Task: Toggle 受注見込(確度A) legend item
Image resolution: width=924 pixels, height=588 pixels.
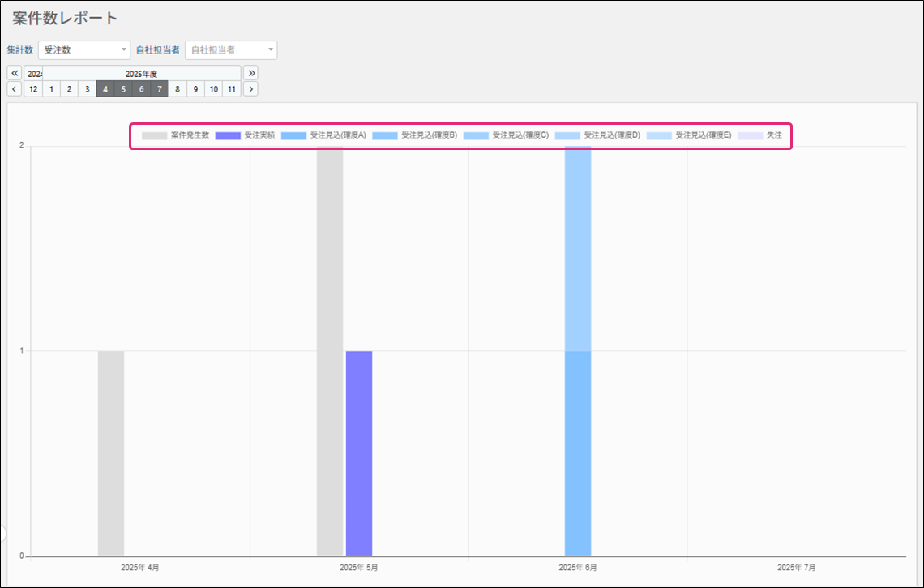Action: 323,135
